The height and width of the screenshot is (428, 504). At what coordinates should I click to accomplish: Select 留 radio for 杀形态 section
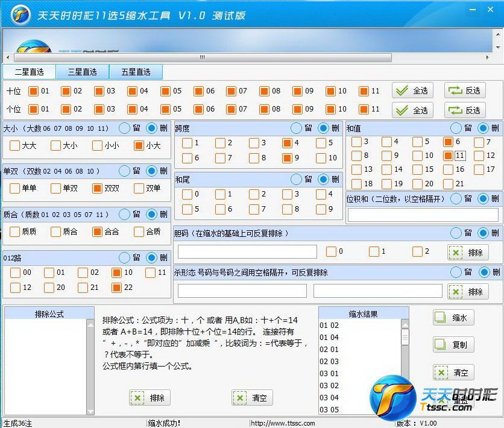[x=456, y=272]
